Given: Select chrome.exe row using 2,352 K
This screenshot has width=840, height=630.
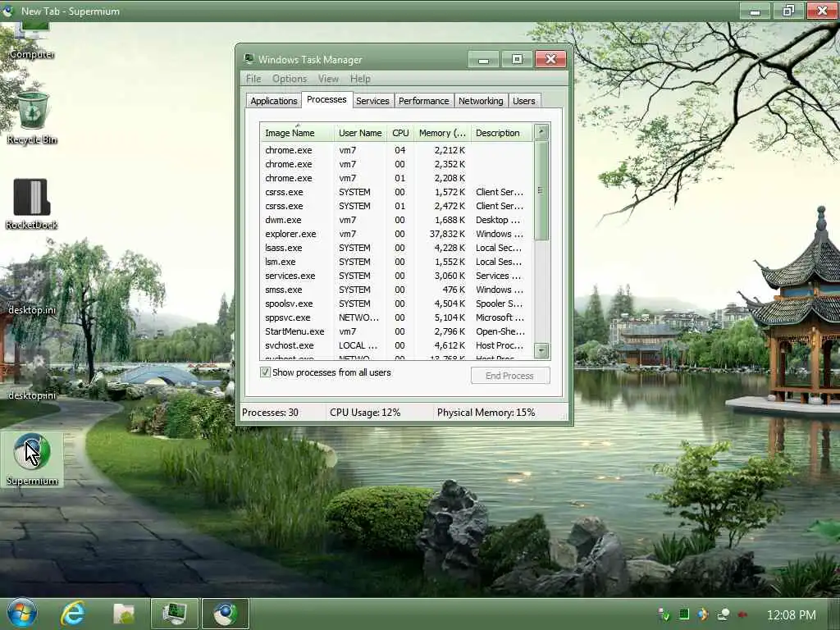Looking at the screenshot, I should tap(396, 164).
